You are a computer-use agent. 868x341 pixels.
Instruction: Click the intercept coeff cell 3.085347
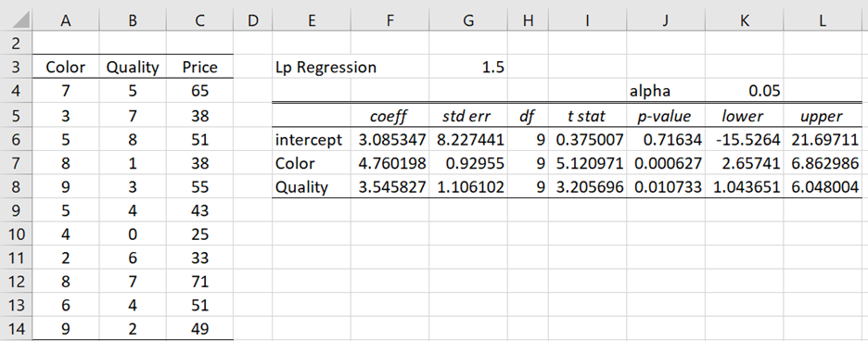coord(390,140)
